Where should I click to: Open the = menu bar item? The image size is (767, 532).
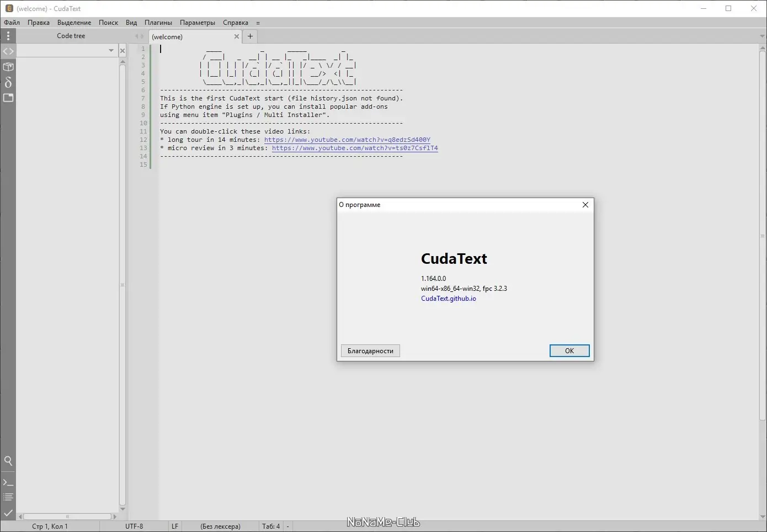coord(258,23)
